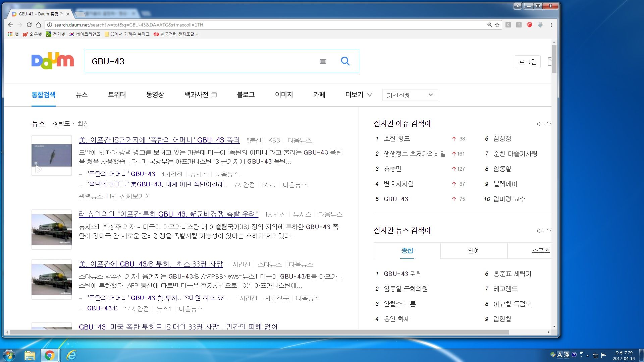Switch to the 뉴스 tab
644x362 pixels.
pyautogui.click(x=82, y=95)
